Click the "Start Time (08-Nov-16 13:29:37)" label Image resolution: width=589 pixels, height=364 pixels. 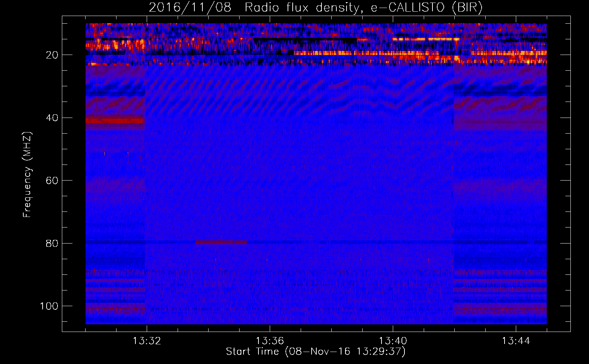tap(316, 352)
